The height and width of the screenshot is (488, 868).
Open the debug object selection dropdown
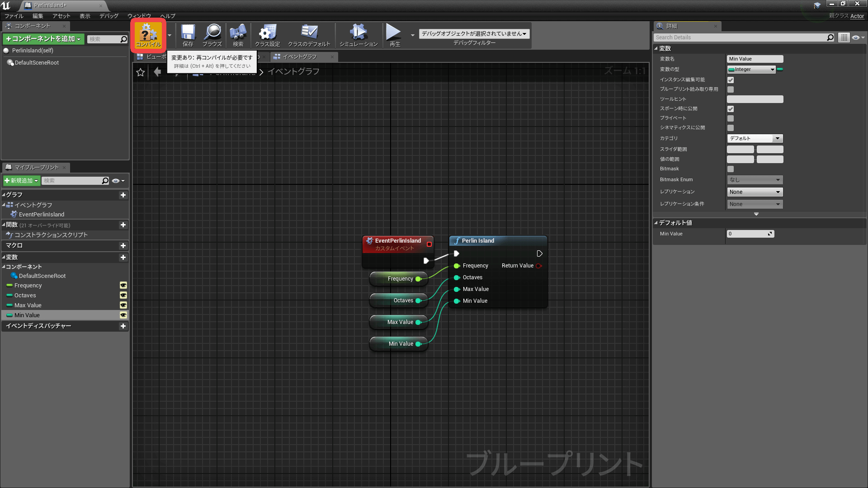click(x=474, y=34)
